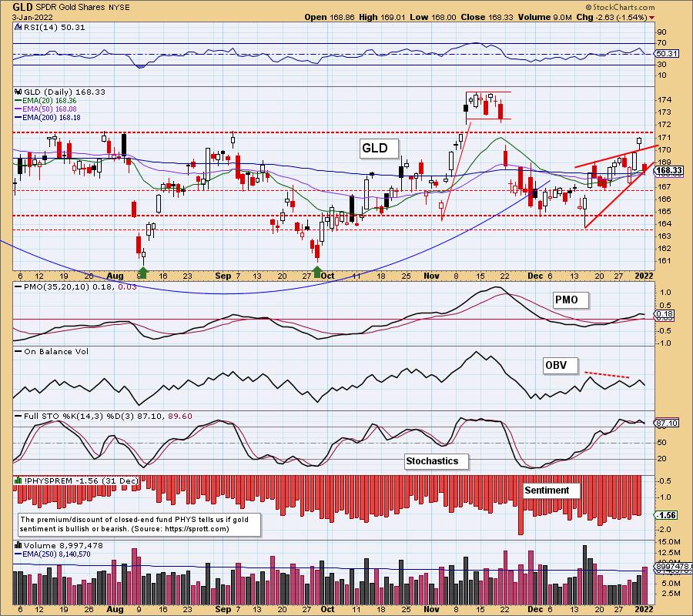Click the Sep label on the price chart date axis
Viewport: 693px width, 616px height.
(x=223, y=276)
